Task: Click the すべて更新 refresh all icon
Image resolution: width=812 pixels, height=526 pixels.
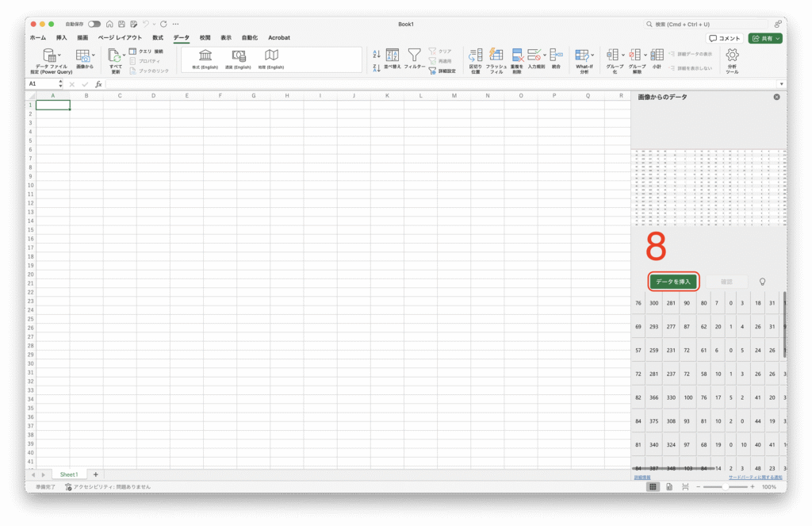Action: point(114,56)
